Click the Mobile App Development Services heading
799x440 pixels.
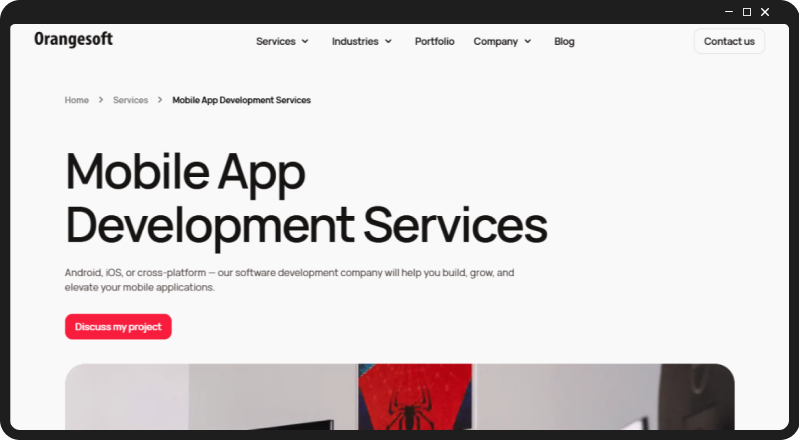pos(305,198)
